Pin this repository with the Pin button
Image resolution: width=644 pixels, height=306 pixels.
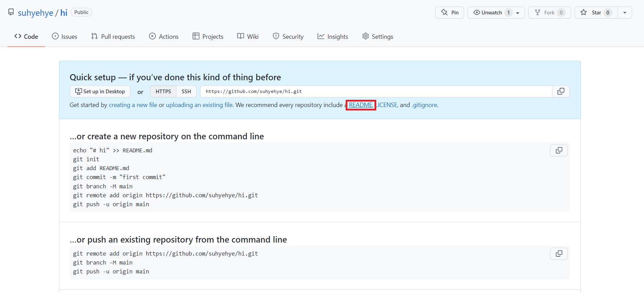(x=450, y=12)
